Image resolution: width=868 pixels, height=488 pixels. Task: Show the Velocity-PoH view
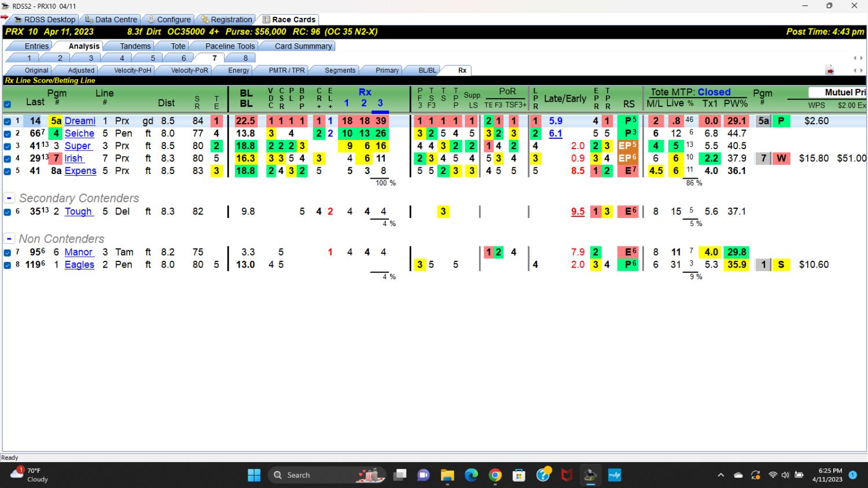[x=133, y=70]
